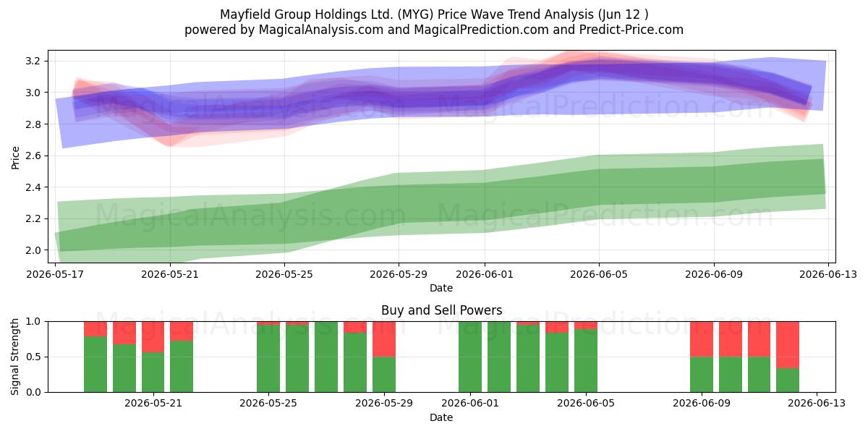Click the 2026-06-01 date tick on the bar chart
Screen dimensions: 868x434
pyautogui.click(x=470, y=404)
